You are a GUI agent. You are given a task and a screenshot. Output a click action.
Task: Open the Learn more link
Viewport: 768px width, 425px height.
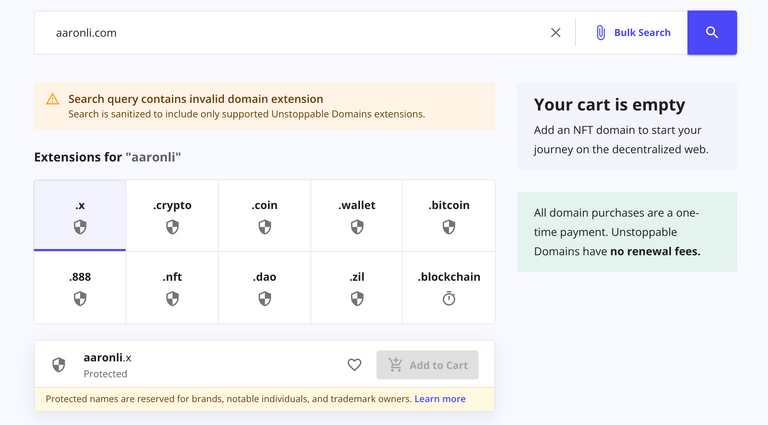pos(440,399)
